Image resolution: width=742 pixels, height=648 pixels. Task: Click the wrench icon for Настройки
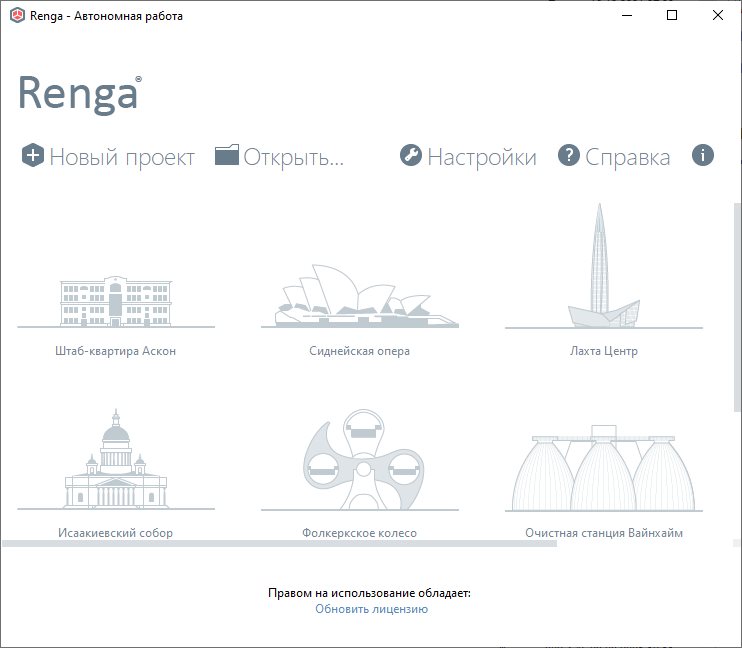coord(411,155)
